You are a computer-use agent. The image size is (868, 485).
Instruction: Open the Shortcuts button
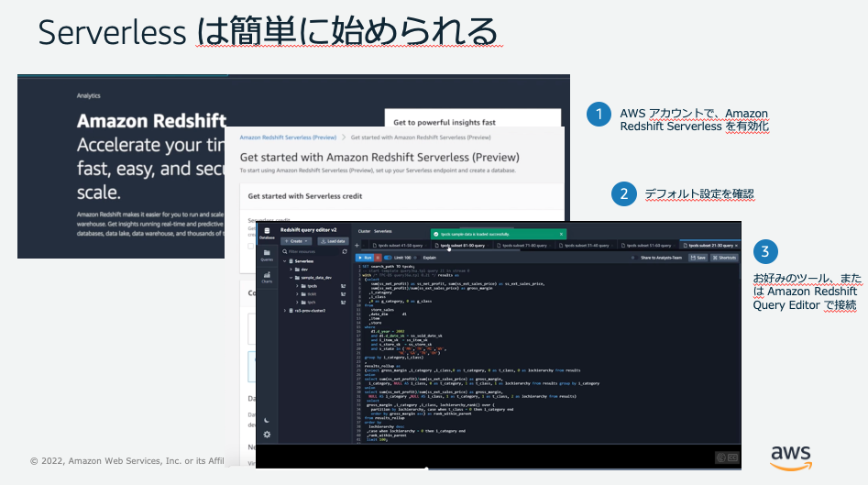point(725,258)
